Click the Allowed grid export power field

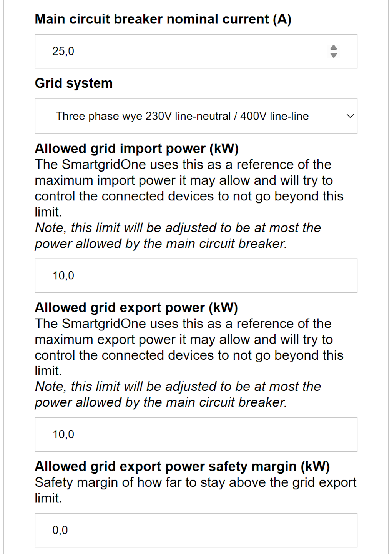(x=196, y=434)
